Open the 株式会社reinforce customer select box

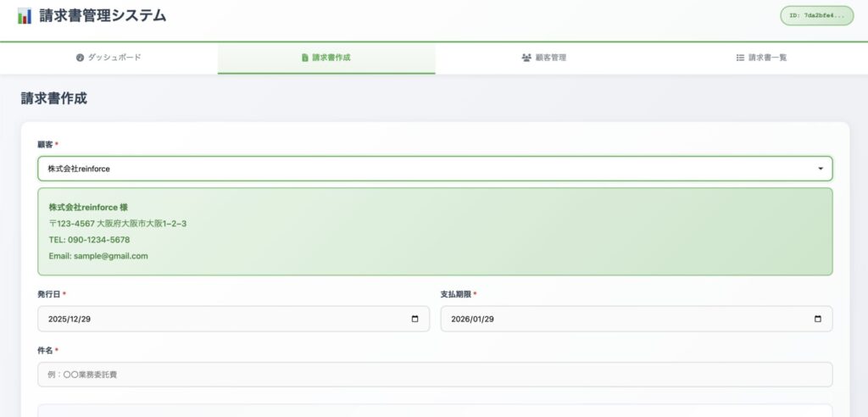tap(424, 169)
